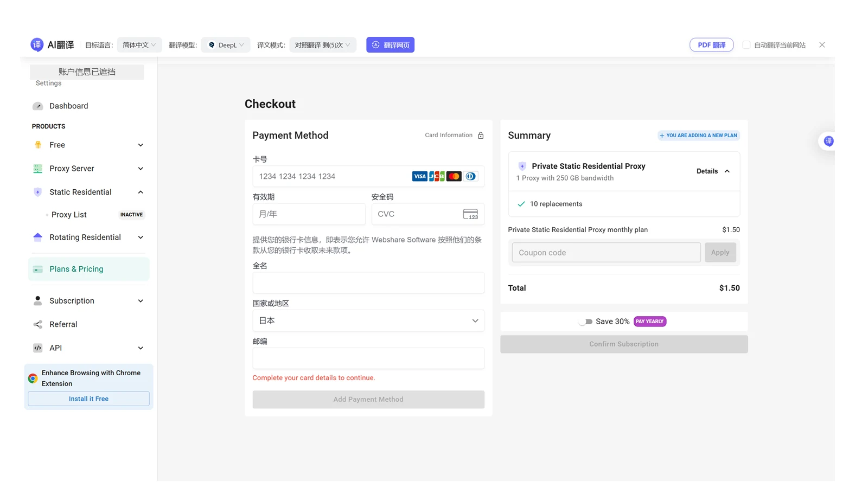The width and height of the screenshot is (868, 488).
Task: Click the floating translate bubble icon
Action: click(828, 142)
